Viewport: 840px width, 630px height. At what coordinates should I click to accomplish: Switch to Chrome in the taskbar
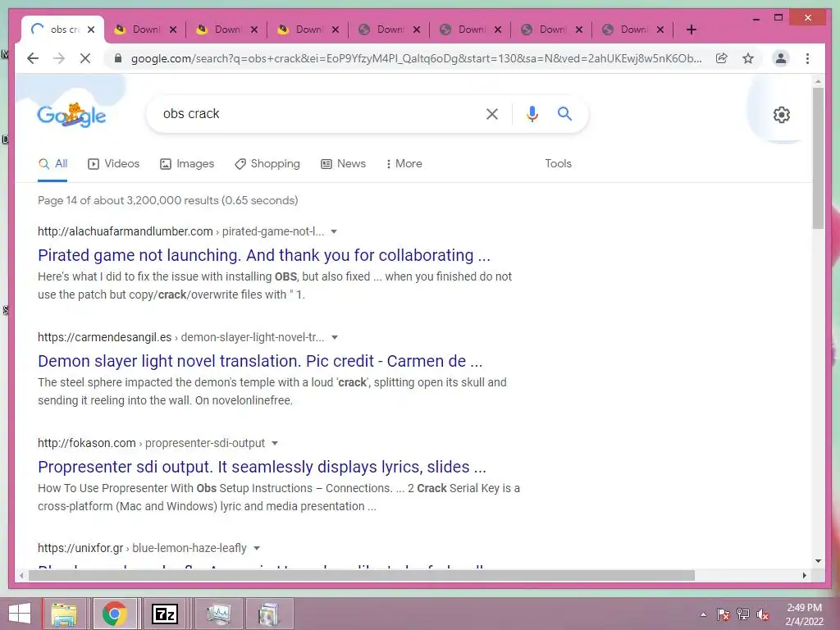tap(115, 614)
